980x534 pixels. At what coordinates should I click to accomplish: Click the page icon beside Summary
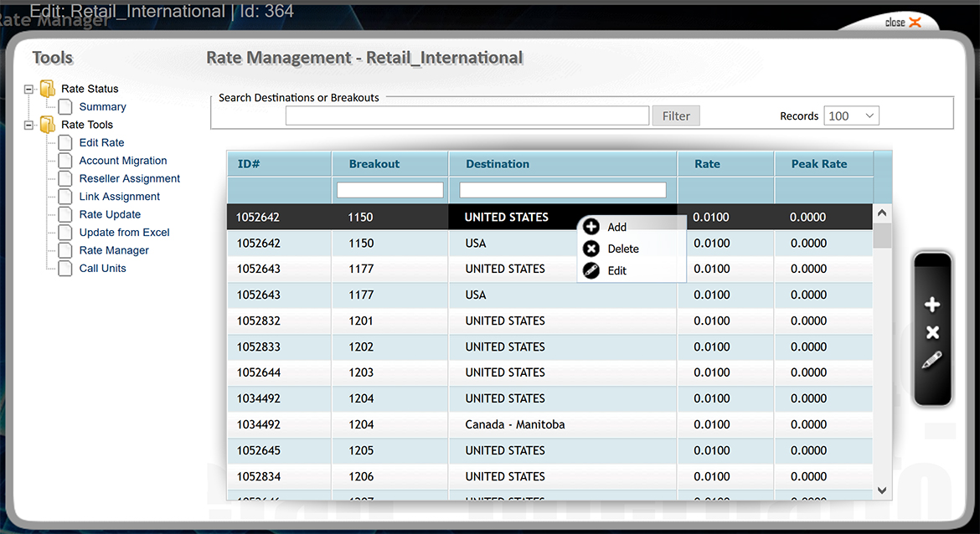[x=65, y=107]
